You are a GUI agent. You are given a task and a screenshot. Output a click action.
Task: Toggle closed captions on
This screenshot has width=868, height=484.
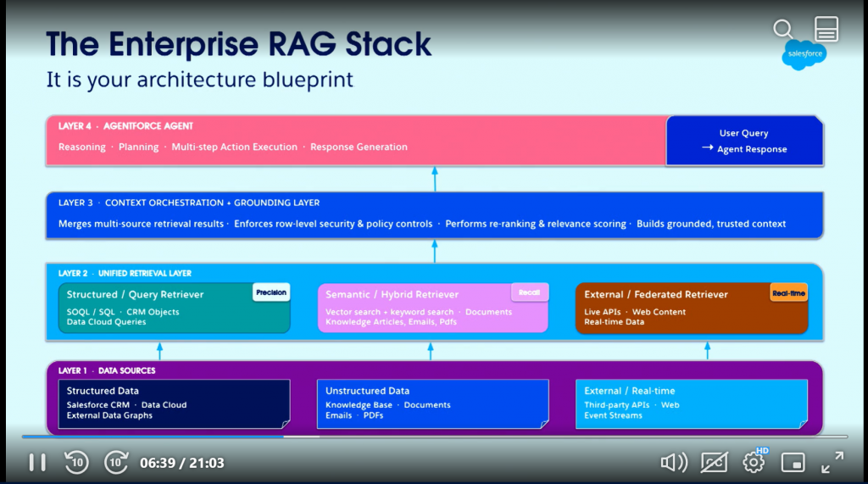[x=714, y=462]
